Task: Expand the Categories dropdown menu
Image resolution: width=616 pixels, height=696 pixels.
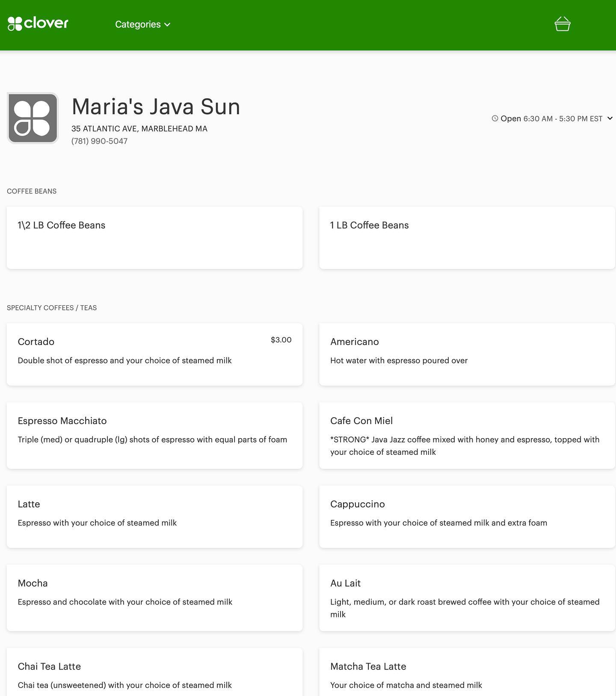Action: tap(142, 24)
